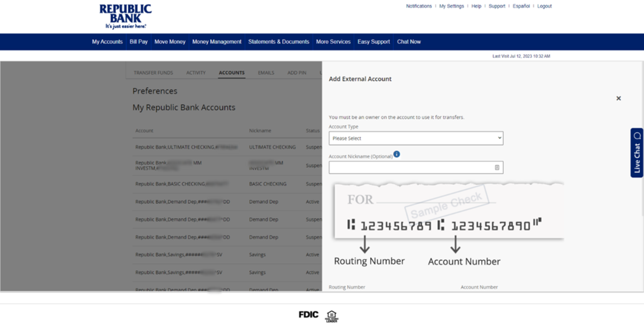Open My Settings link
Viewport: 644px width, 329px height.
pyautogui.click(x=451, y=6)
